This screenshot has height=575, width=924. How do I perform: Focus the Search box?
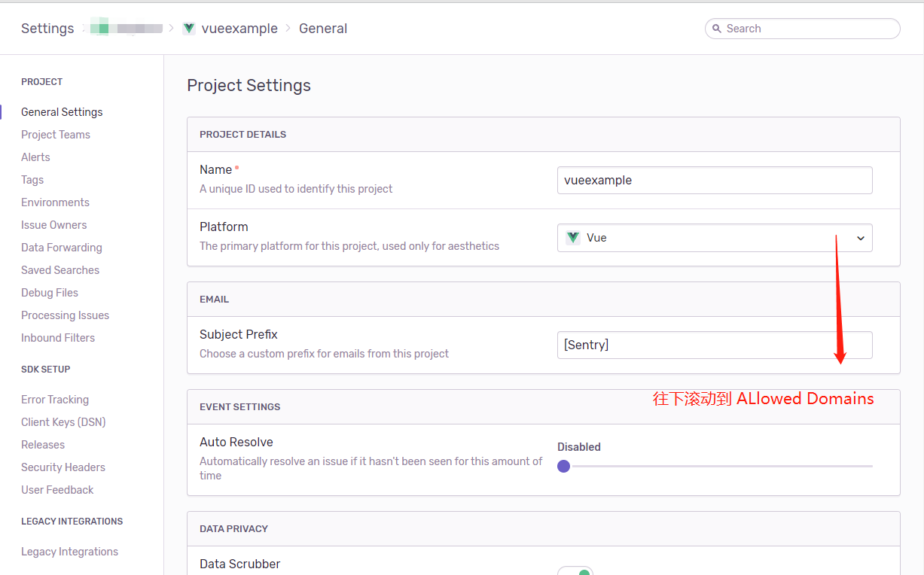(x=803, y=29)
